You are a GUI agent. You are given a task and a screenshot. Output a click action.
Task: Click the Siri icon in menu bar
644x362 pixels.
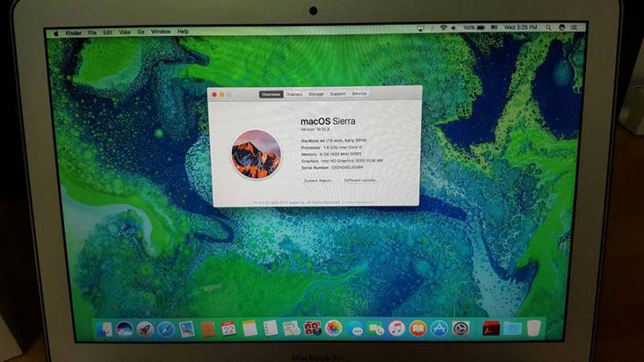[562, 27]
